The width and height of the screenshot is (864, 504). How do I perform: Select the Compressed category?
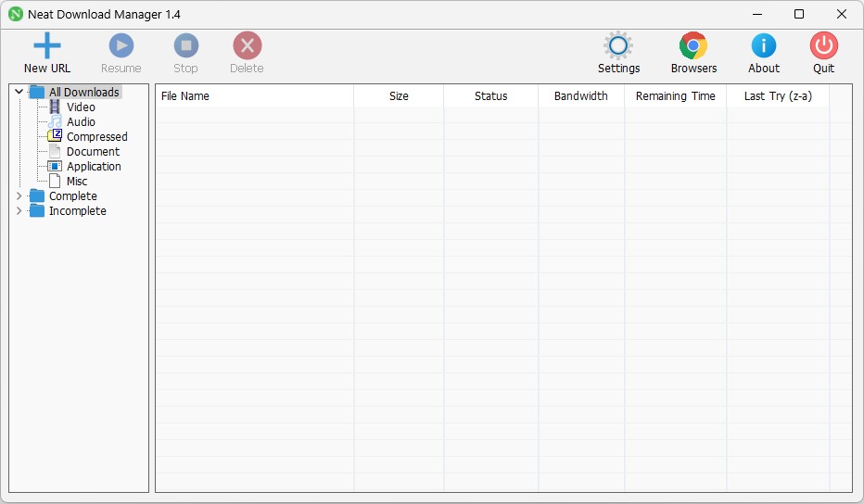tap(96, 136)
